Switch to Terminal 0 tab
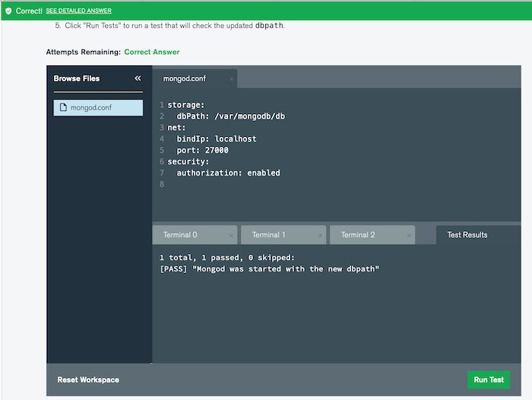The width and height of the screenshot is (532, 400). (x=195, y=235)
